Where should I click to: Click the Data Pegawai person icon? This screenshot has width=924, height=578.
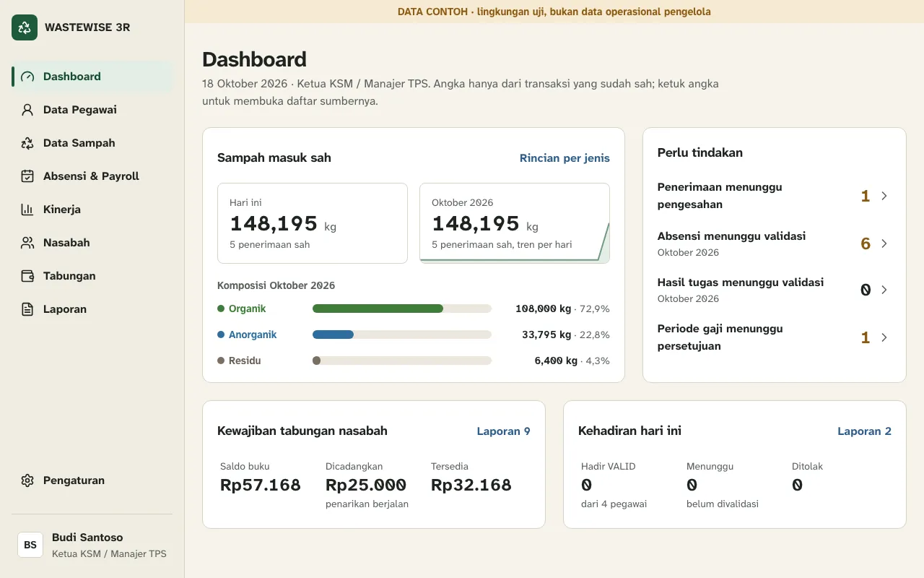click(x=27, y=110)
